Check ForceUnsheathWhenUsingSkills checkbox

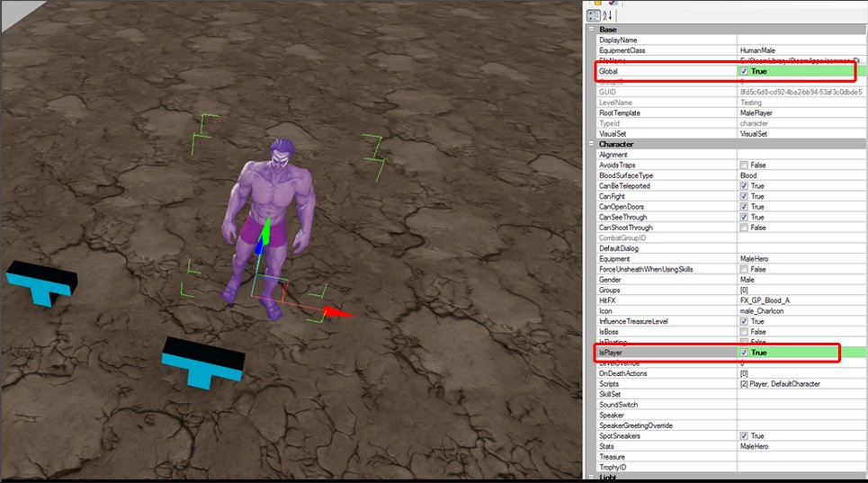744,270
